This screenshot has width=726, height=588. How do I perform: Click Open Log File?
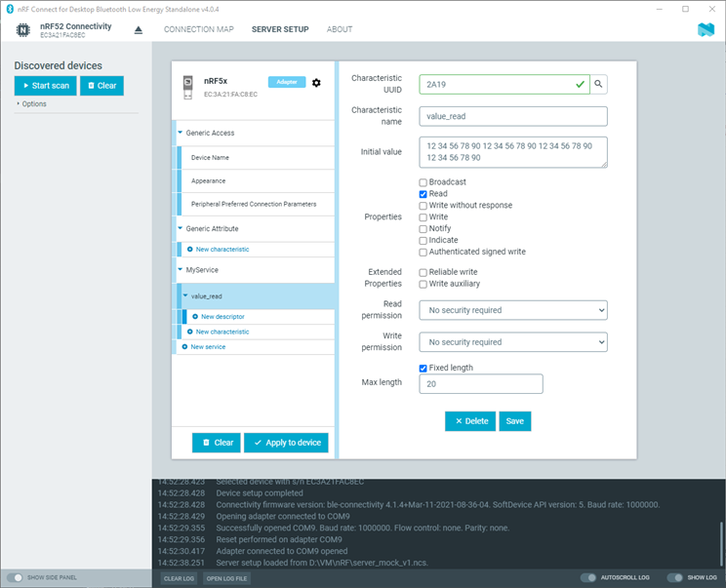click(x=226, y=578)
